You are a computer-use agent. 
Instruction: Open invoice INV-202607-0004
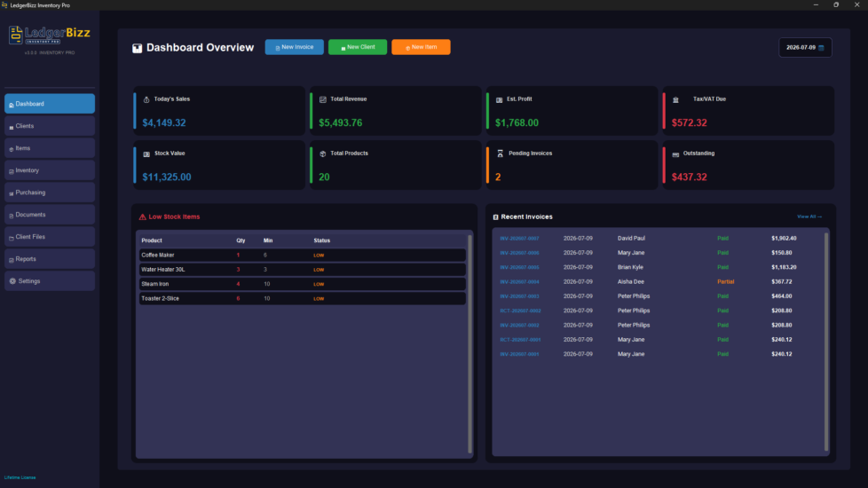[519, 281]
